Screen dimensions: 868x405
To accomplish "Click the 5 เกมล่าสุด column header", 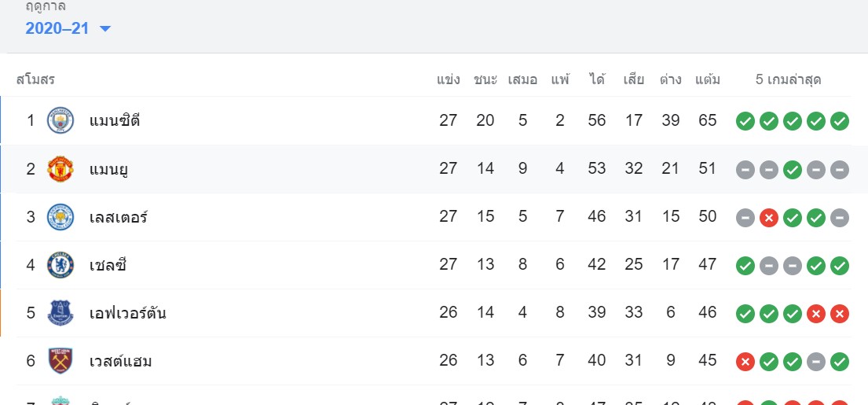I will tap(789, 79).
